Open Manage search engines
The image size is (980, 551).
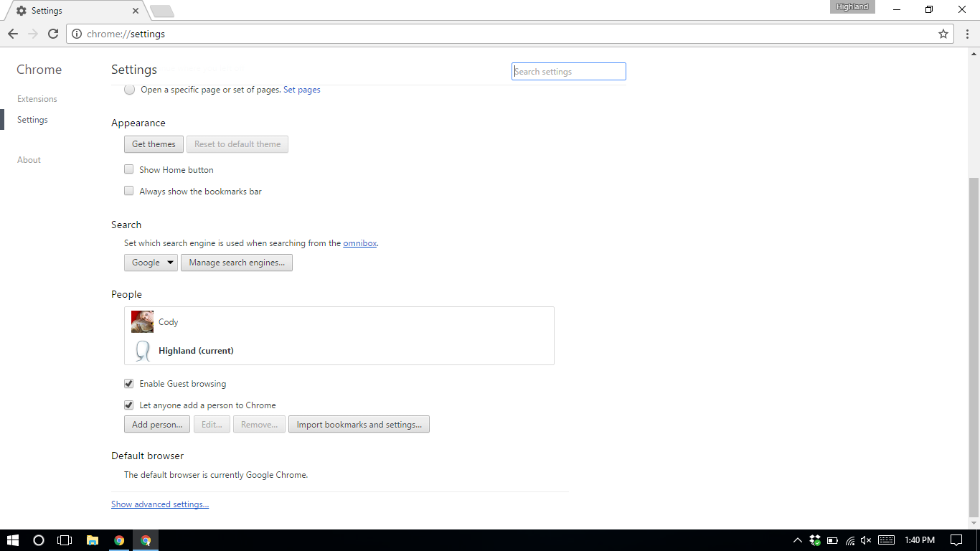[237, 263]
